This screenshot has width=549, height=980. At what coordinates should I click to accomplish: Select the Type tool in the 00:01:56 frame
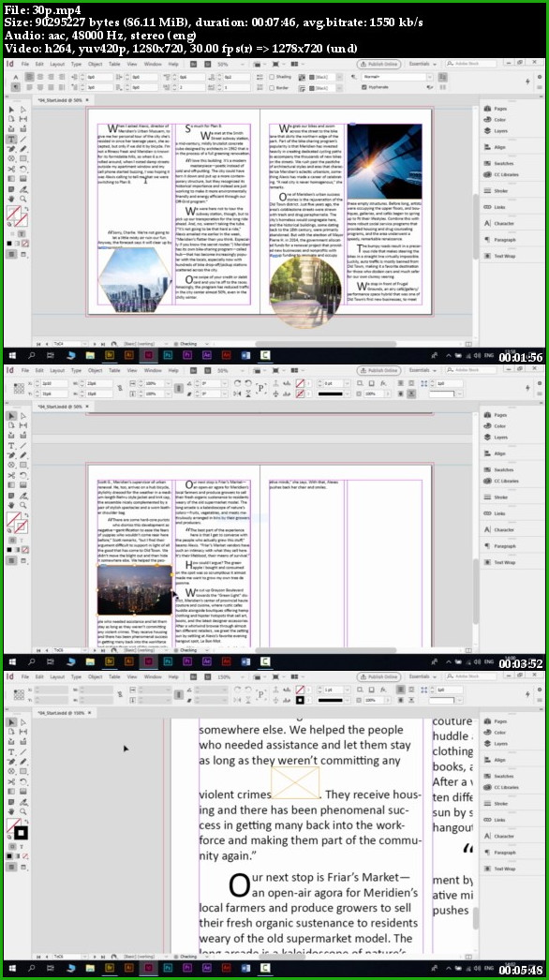(11, 139)
